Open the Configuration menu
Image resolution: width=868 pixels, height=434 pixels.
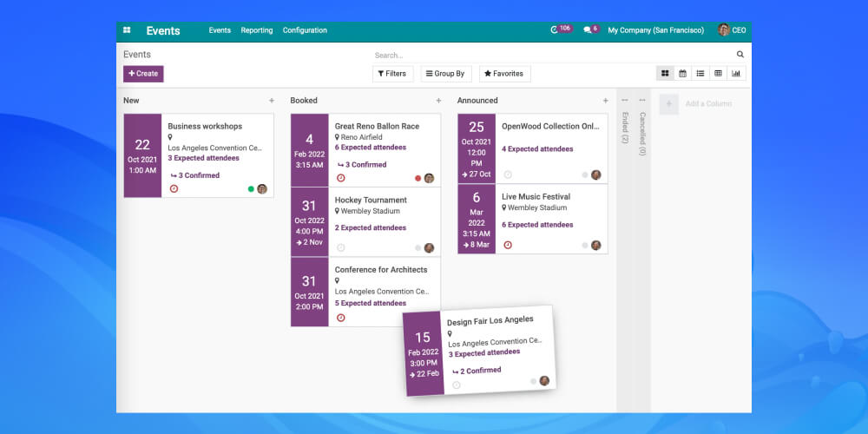pyautogui.click(x=305, y=30)
